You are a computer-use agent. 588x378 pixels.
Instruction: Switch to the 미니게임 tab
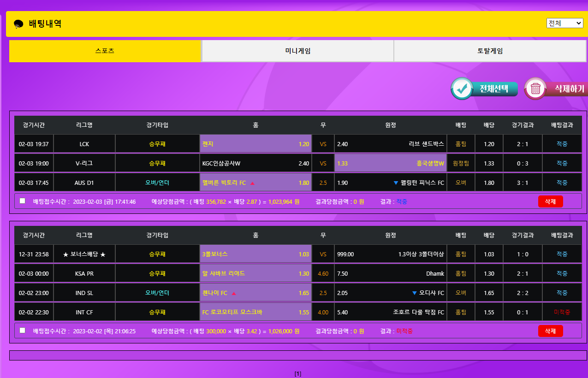pyautogui.click(x=297, y=51)
